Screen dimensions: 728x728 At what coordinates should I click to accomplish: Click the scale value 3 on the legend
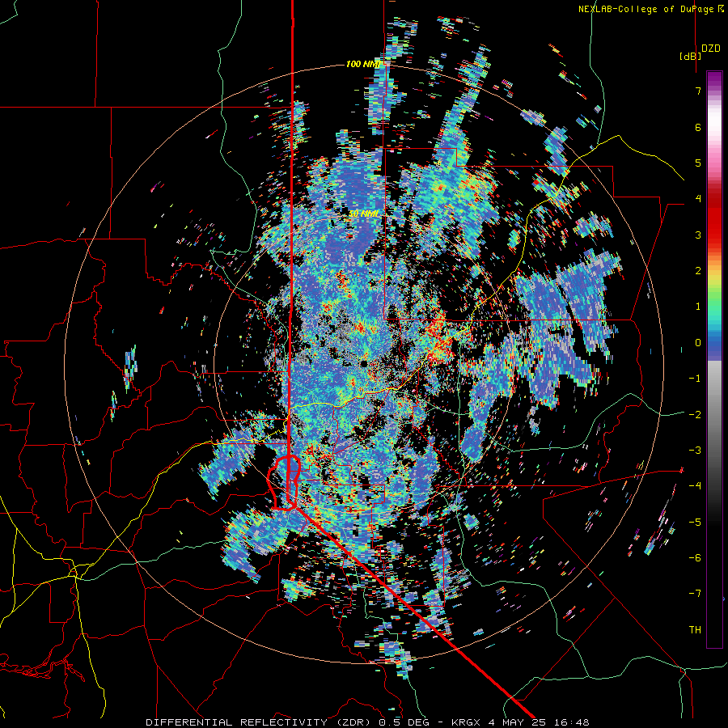(698, 235)
